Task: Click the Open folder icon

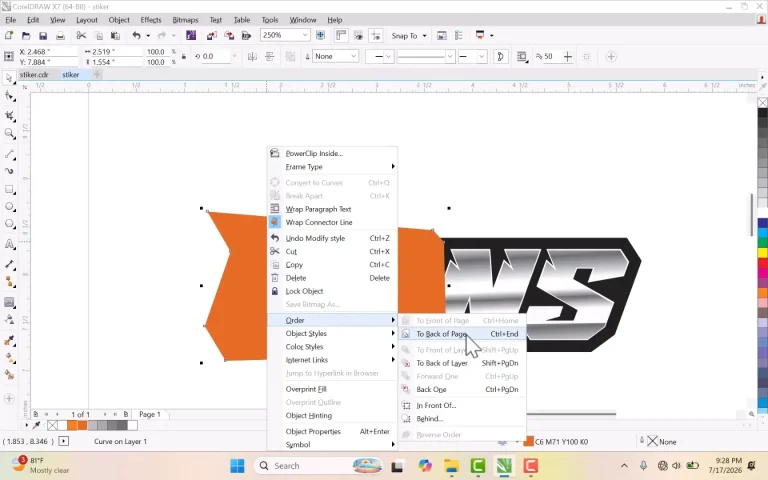Action: pyautogui.click(x=25, y=35)
